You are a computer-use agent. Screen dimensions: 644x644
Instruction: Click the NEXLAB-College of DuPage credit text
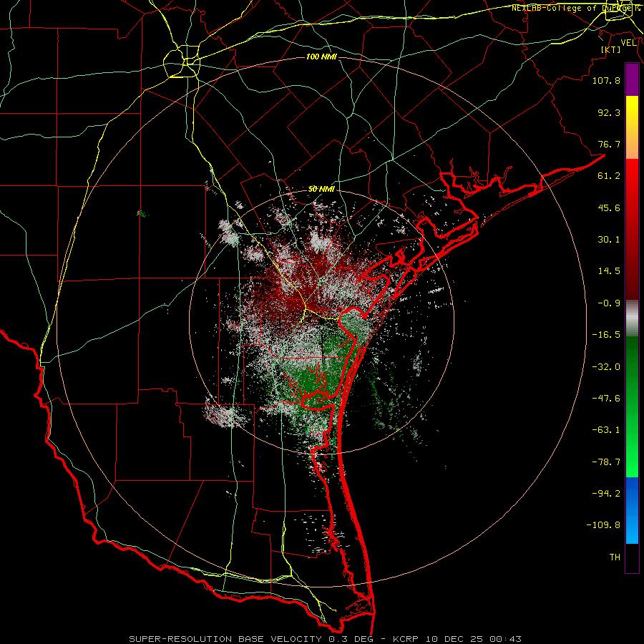(x=575, y=8)
